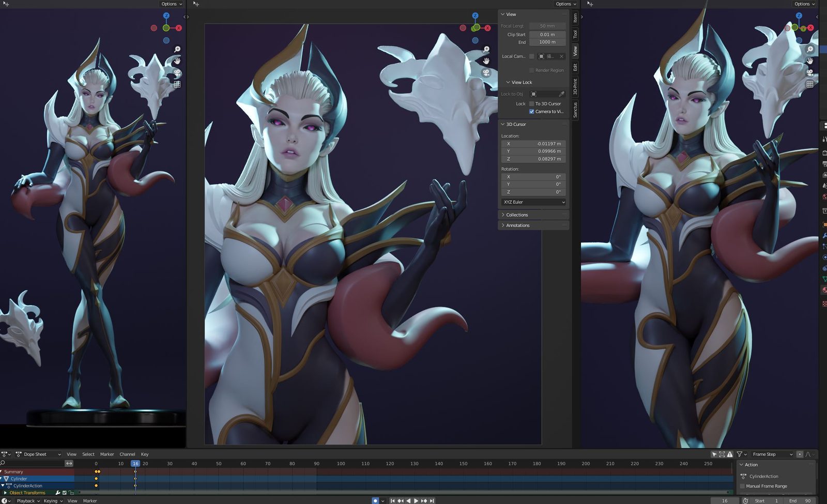Click the 3D Cursor X location field
The width and height of the screenshot is (827, 504).
(533, 144)
